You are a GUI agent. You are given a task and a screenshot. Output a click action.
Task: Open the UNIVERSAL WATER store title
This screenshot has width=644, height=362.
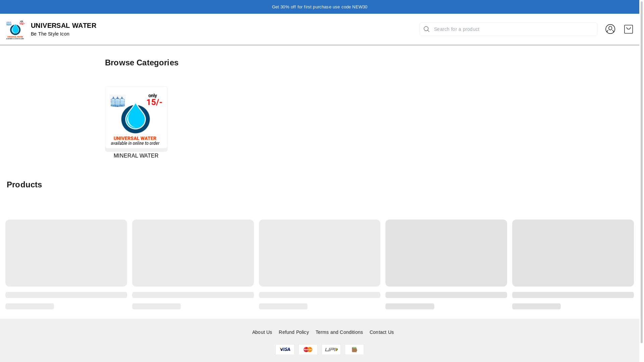click(63, 25)
